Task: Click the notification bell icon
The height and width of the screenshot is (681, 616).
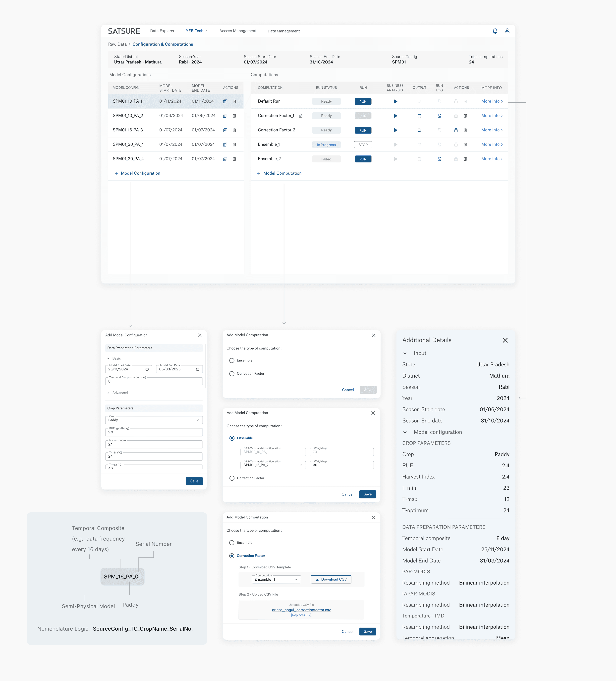Action: (x=495, y=31)
